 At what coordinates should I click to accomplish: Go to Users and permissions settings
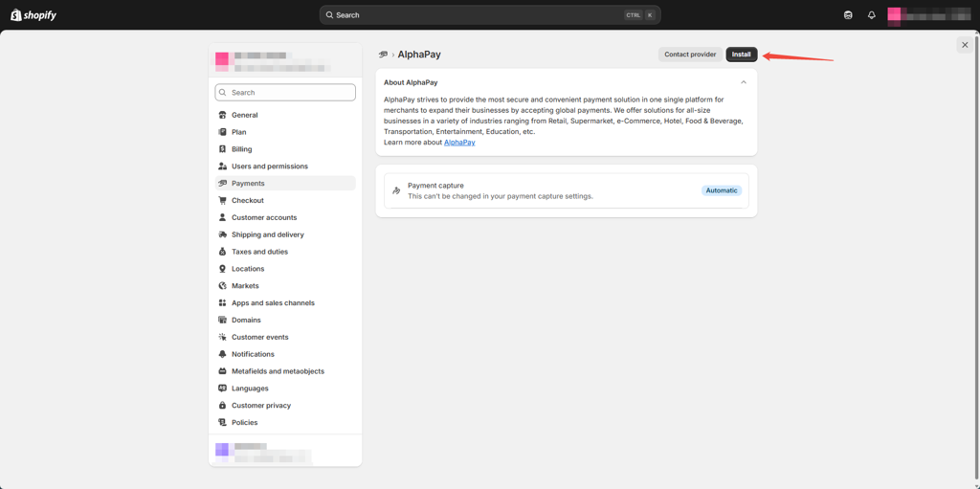tap(269, 167)
